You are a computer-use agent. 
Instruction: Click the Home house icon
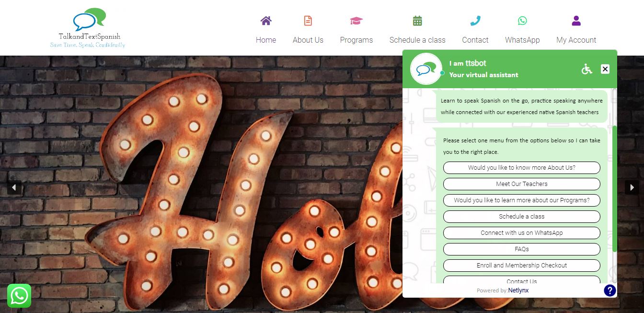pyautogui.click(x=266, y=21)
